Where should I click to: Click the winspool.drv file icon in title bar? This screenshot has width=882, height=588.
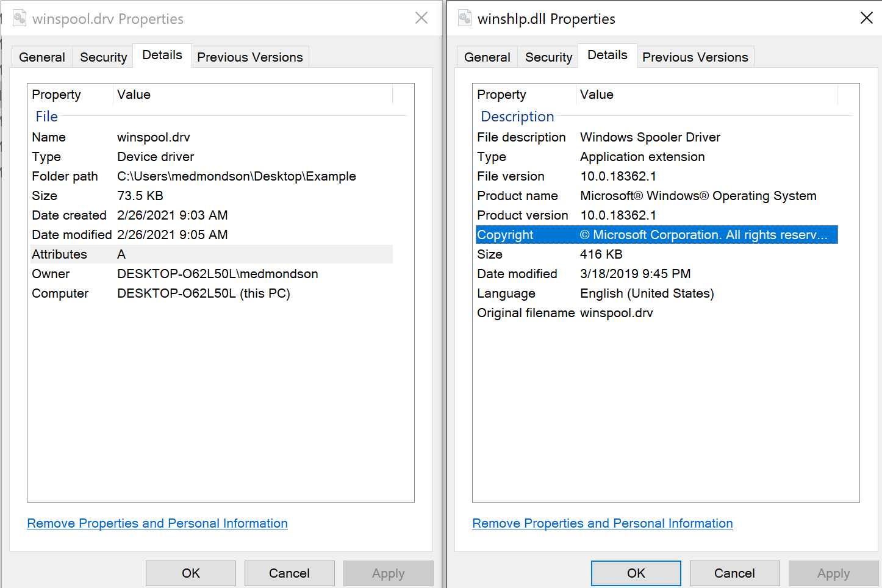20,18
